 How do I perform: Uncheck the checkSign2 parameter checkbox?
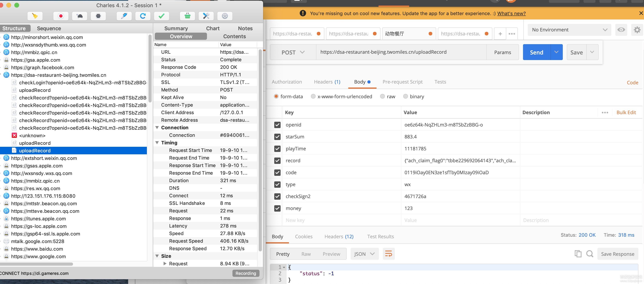(x=277, y=196)
